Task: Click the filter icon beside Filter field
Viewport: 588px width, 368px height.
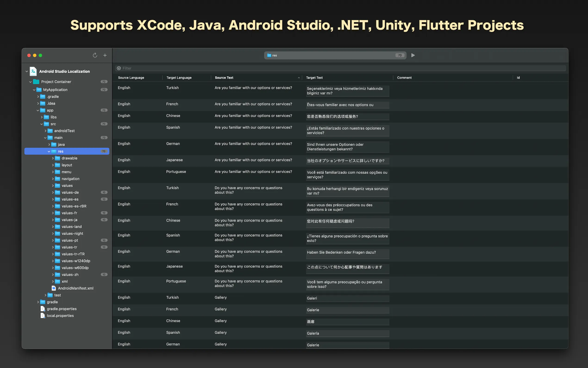Action: pyautogui.click(x=119, y=68)
